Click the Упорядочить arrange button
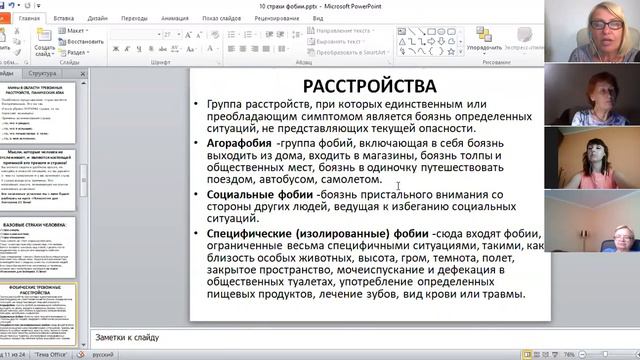 [484, 41]
